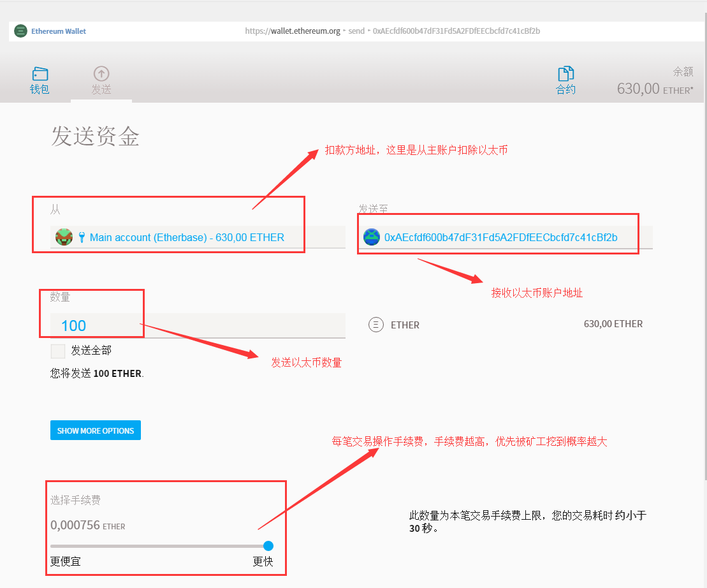Click the 更快 faster label
Viewport: 707px width, 588px height.
click(x=263, y=561)
